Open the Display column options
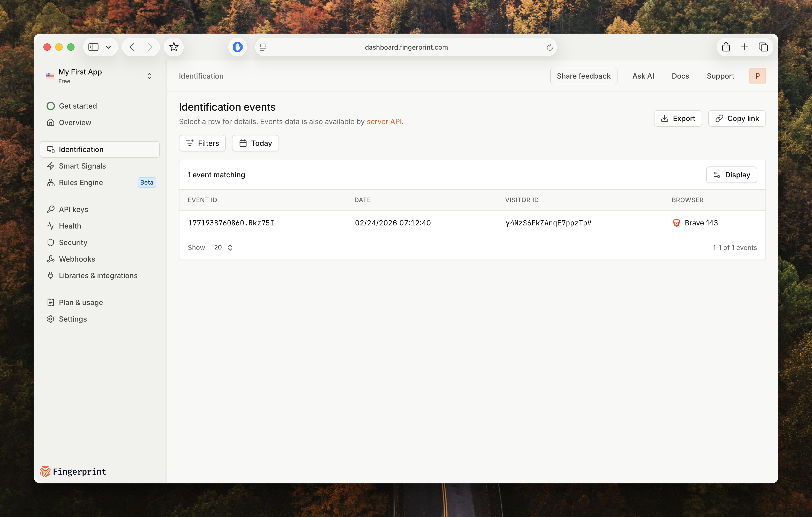 tap(731, 174)
